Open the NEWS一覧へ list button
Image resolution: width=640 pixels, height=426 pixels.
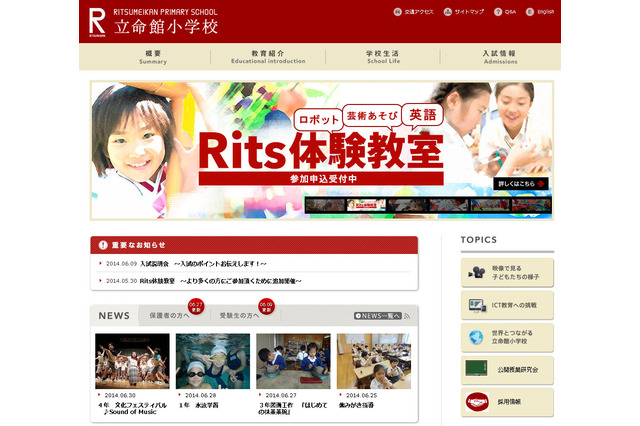point(378,316)
